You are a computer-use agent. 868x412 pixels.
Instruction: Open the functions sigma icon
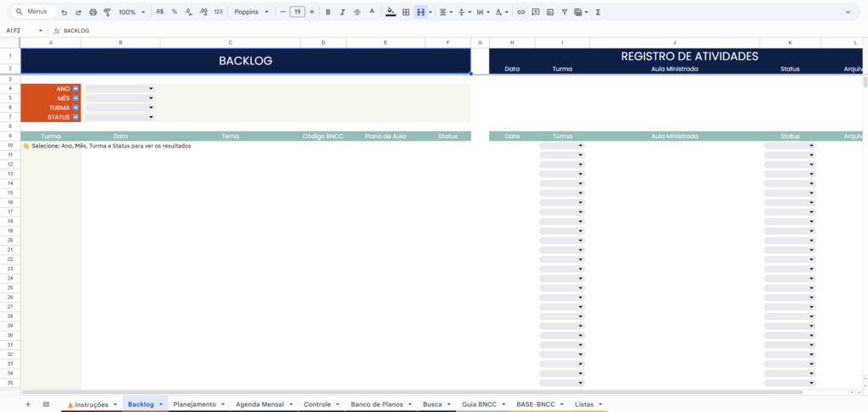click(598, 13)
